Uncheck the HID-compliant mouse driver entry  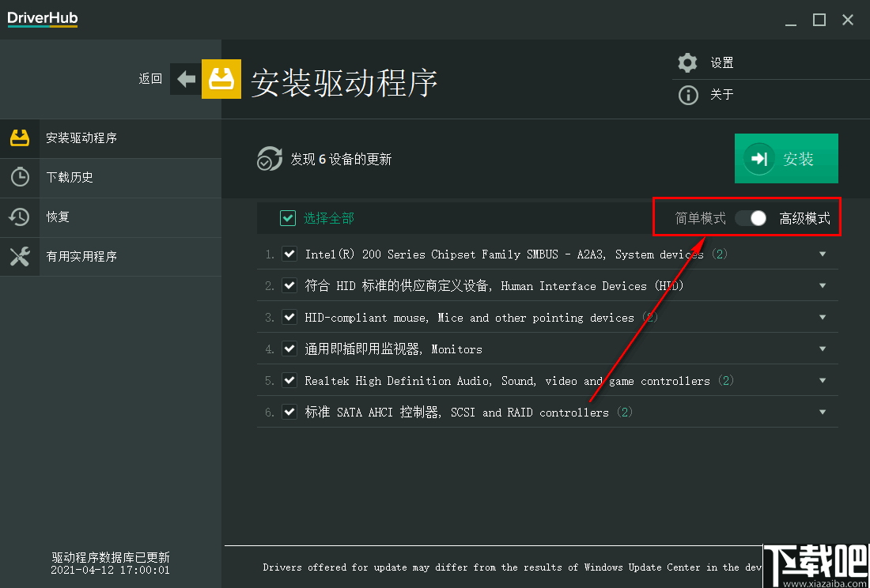[x=289, y=317]
